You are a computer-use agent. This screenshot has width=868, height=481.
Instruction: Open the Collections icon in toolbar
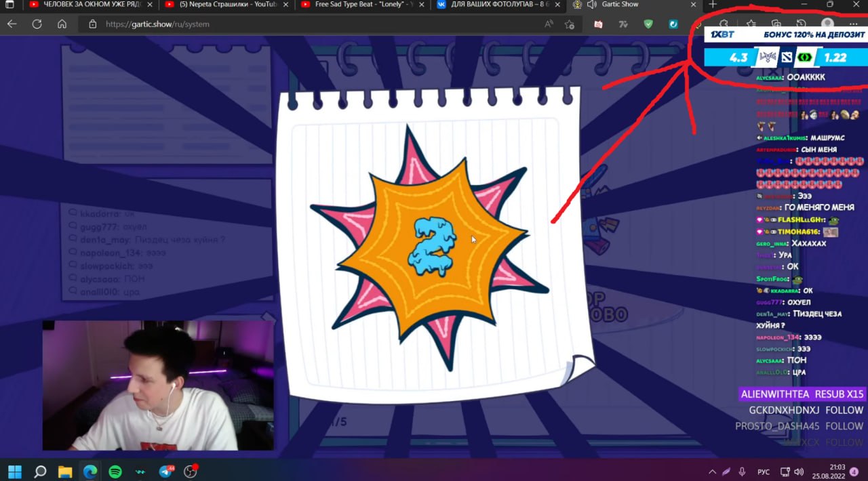point(776,22)
